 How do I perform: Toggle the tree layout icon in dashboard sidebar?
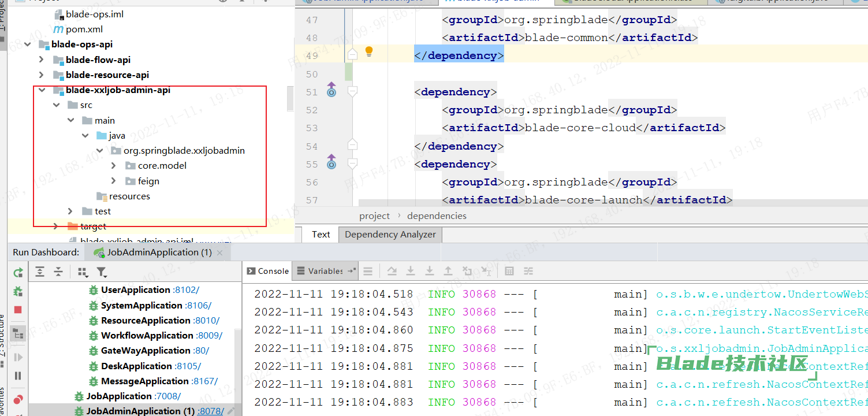tap(18, 333)
